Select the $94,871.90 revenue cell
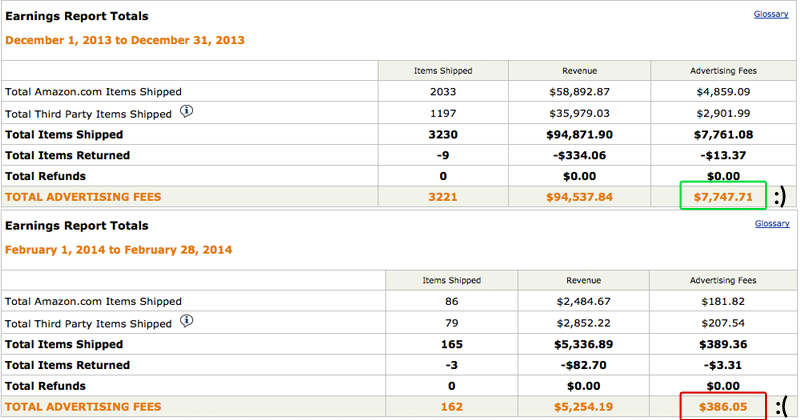 [579, 135]
